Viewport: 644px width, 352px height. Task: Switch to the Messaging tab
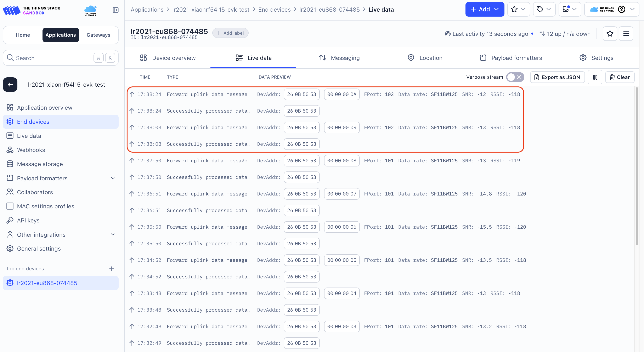tap(339, 58)
